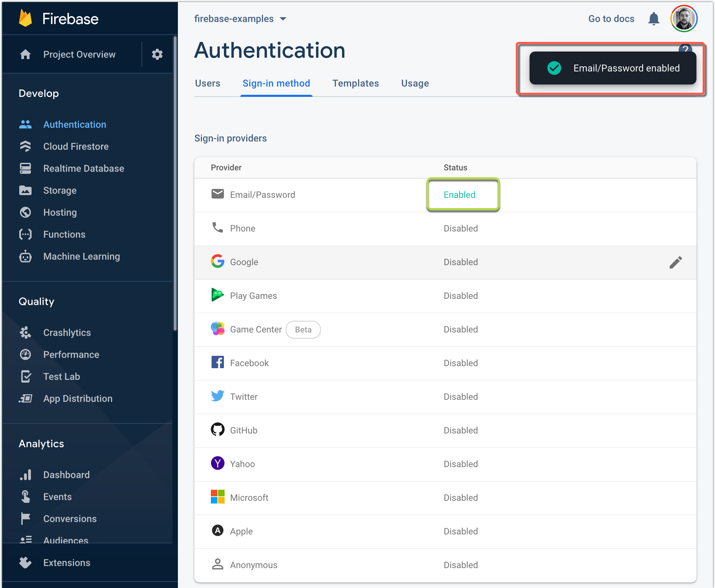Expand the firebase-examples project dropdown
Image resolution: width=715 pixels, height=588 pixels.
pyautogui.click(x=240, y=19)
